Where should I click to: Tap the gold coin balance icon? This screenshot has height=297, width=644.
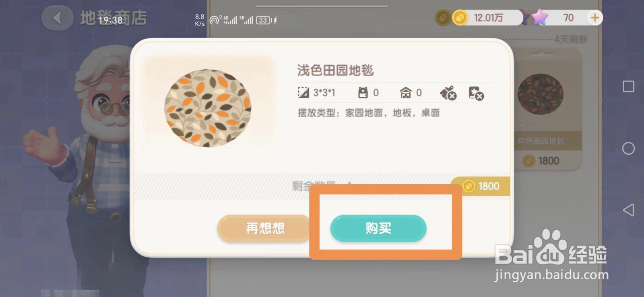click(x=460, y=18)
